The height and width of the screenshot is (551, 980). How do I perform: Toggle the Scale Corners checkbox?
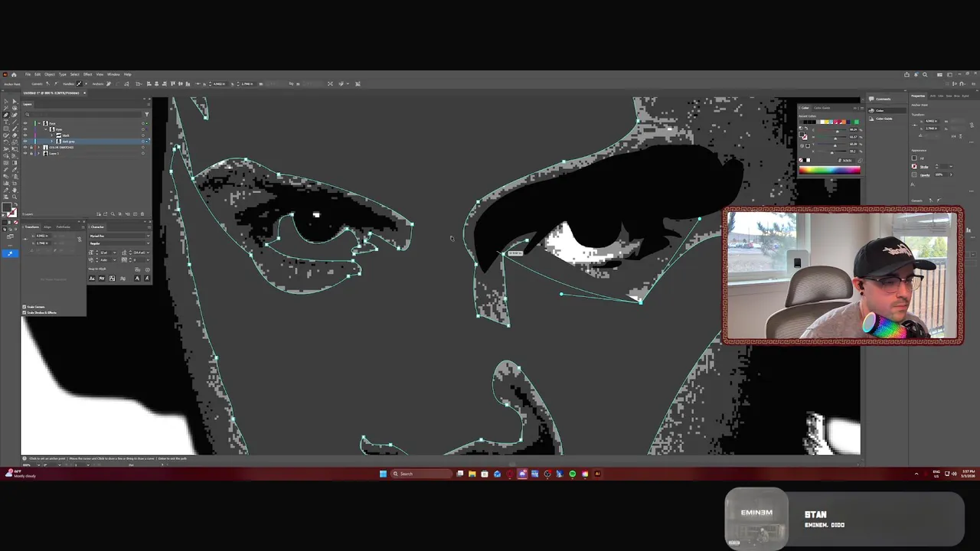coord(24,307)
